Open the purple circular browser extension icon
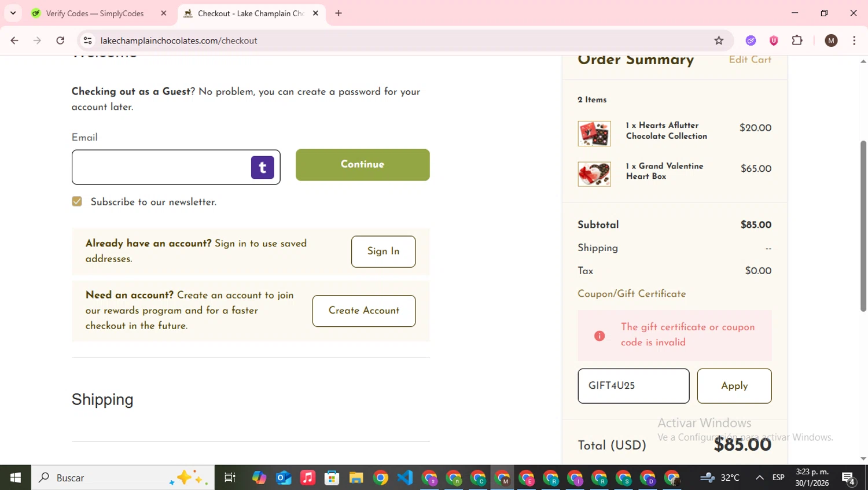Viewport: 868px width, 490px height. [751, 40]
